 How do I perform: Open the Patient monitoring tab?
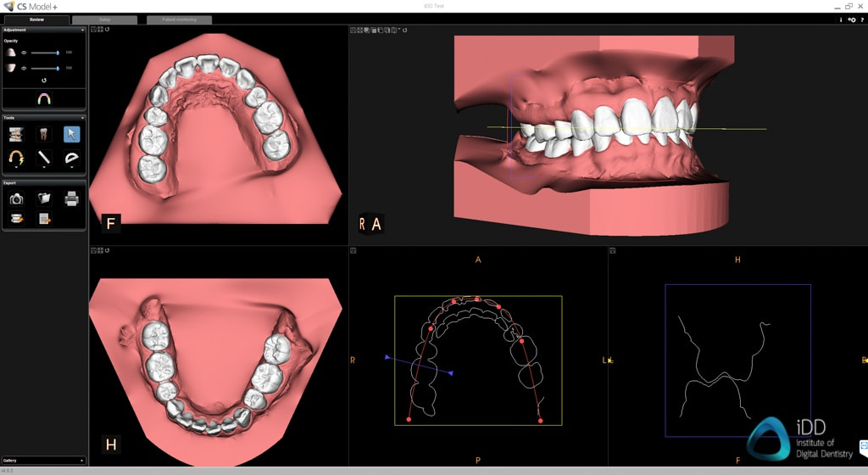(x=180, y=20)
